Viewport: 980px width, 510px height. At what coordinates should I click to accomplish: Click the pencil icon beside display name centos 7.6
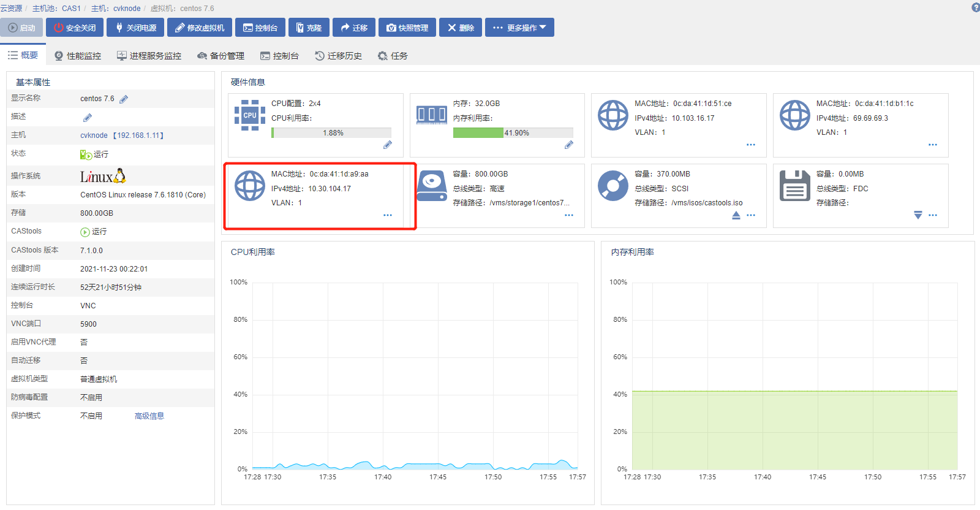(x=124, y=99)
